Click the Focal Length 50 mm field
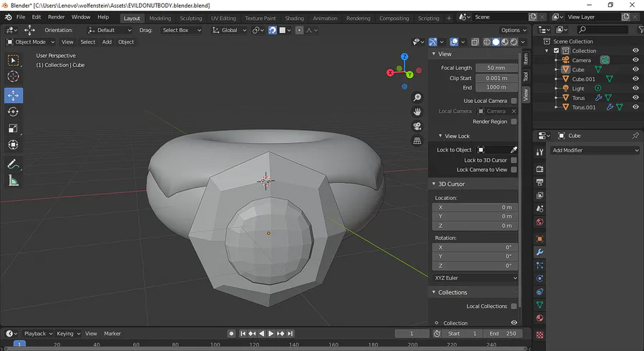 496,68
